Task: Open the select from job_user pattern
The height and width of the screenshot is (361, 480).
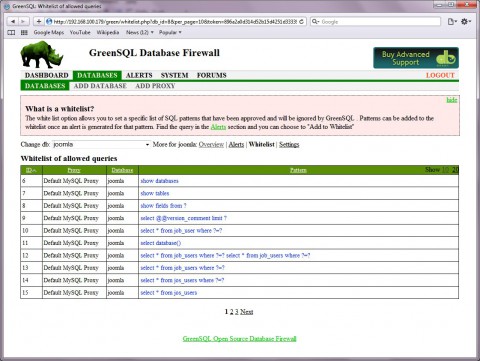Action: pos(181,231)
